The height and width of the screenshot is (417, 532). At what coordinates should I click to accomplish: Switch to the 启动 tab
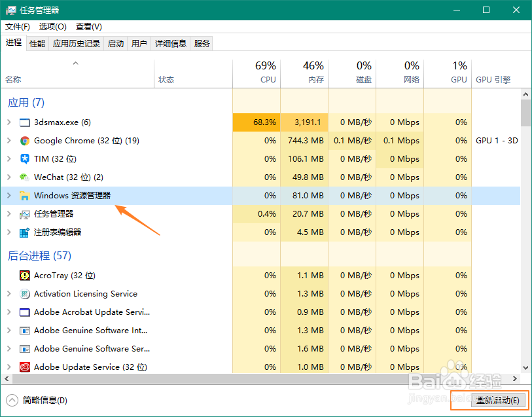[116, 43]
